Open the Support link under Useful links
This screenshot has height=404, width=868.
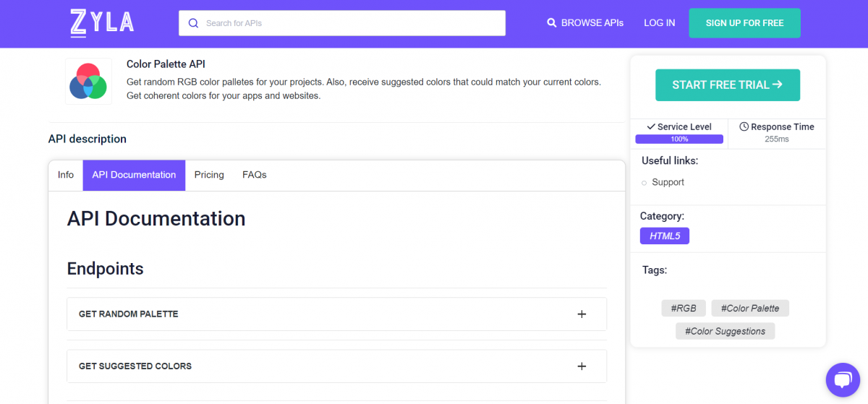[668, 182]
